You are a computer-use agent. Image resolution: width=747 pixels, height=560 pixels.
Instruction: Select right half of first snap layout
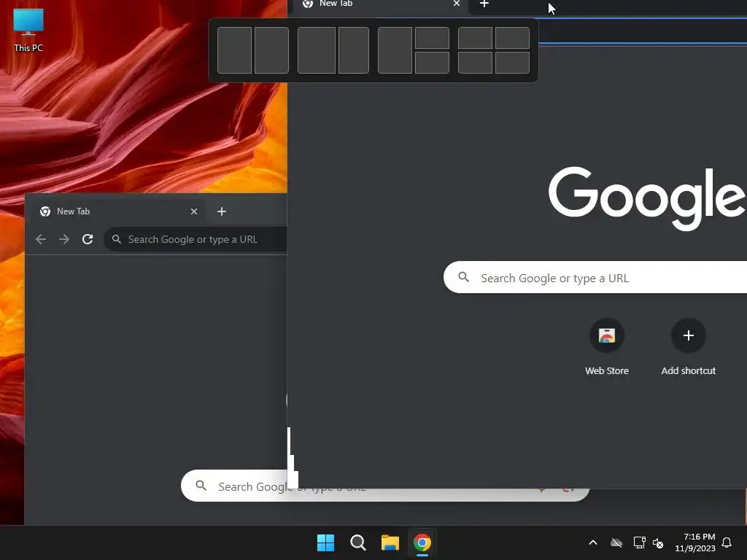pos(271,50)
